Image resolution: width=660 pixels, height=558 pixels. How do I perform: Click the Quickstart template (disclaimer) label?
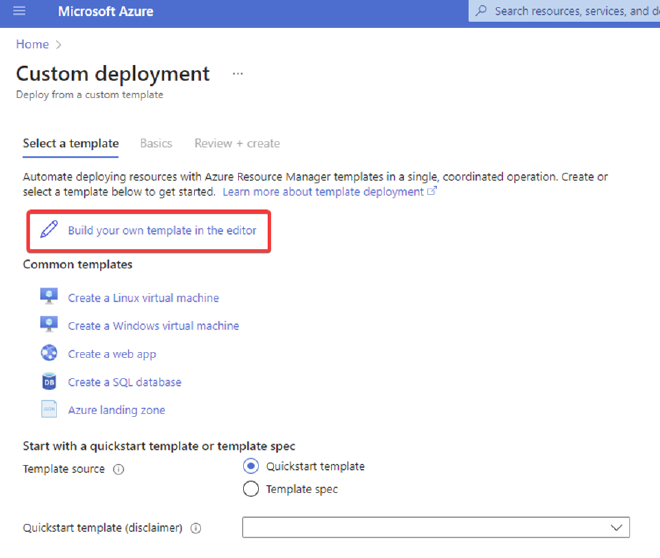tap(102, 528)
